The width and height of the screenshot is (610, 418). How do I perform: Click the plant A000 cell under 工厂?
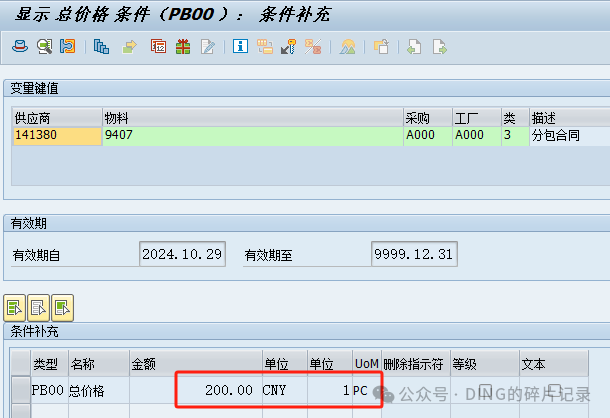(477, 136)
